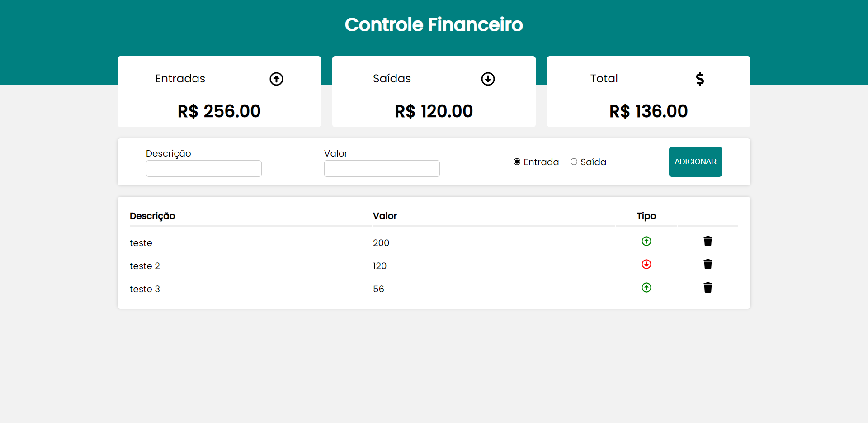Delete the teste 3 transaction via trash icon

[x=708, y=287]
